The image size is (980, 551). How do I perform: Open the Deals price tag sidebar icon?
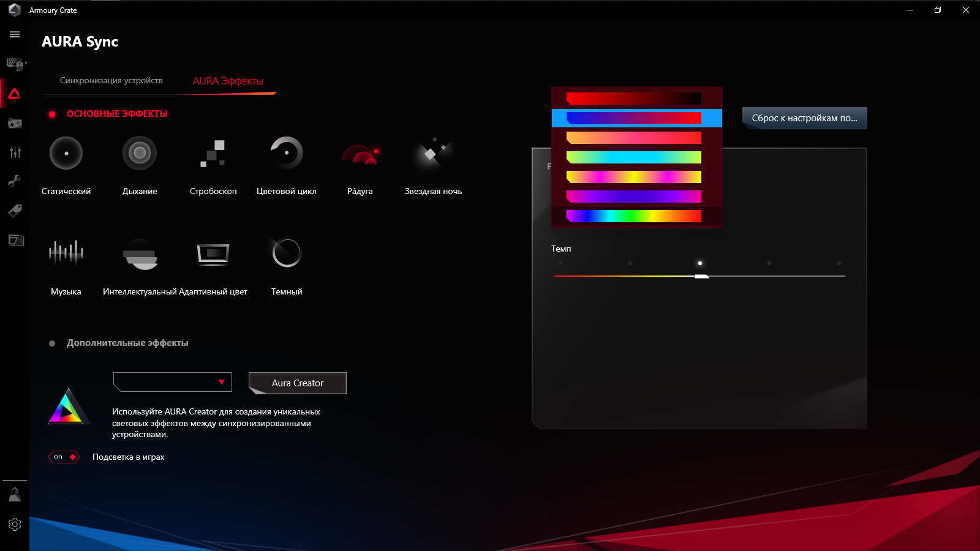(15, 211)
